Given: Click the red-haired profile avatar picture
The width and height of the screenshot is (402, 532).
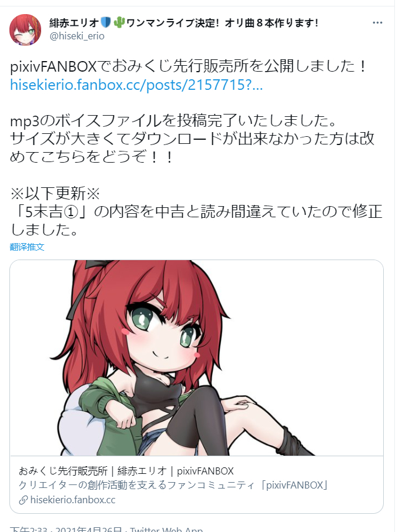Looking at the screenshot, I should [25, 30].
